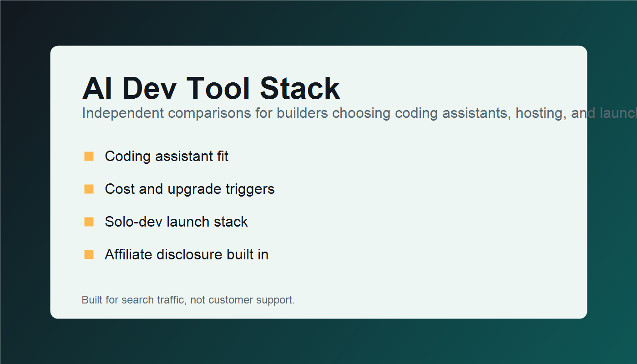Select the "Cost and upgrade triggers" item

pos(190,189)
